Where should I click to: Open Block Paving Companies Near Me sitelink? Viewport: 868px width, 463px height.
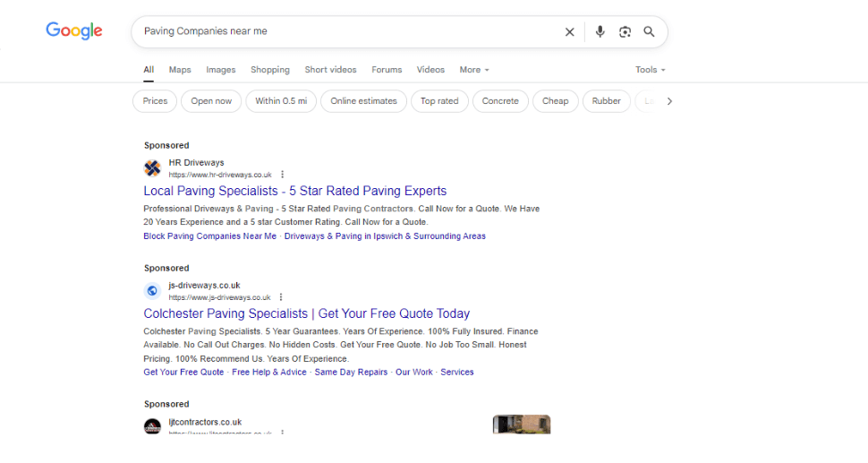(209, 236)
